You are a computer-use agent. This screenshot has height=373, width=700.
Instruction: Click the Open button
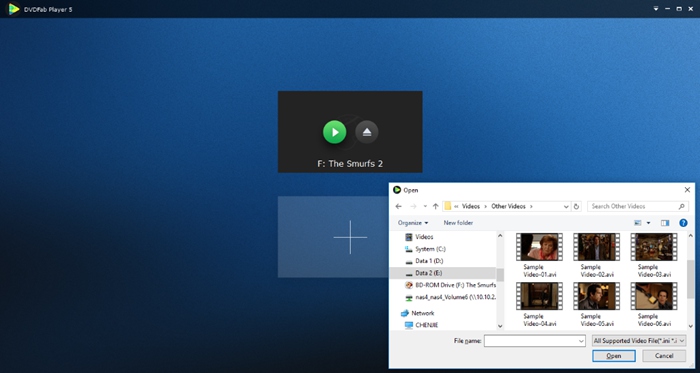[613, 356]
